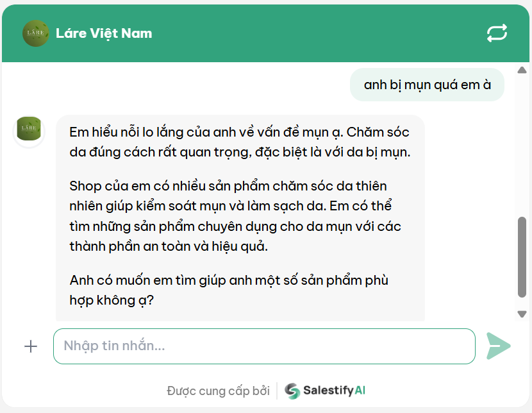Click the Salestify logo icon in the footer
The image size is (532, 413).
pos(292,391)
